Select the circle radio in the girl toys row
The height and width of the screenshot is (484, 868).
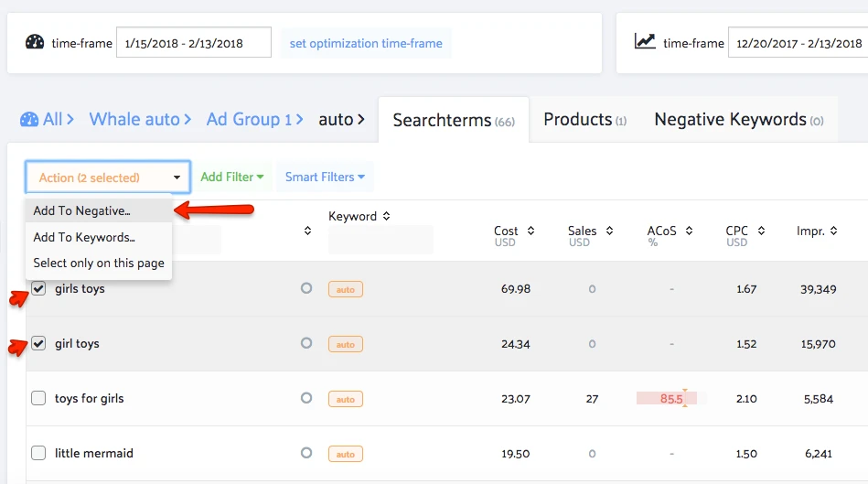[306, 343]
